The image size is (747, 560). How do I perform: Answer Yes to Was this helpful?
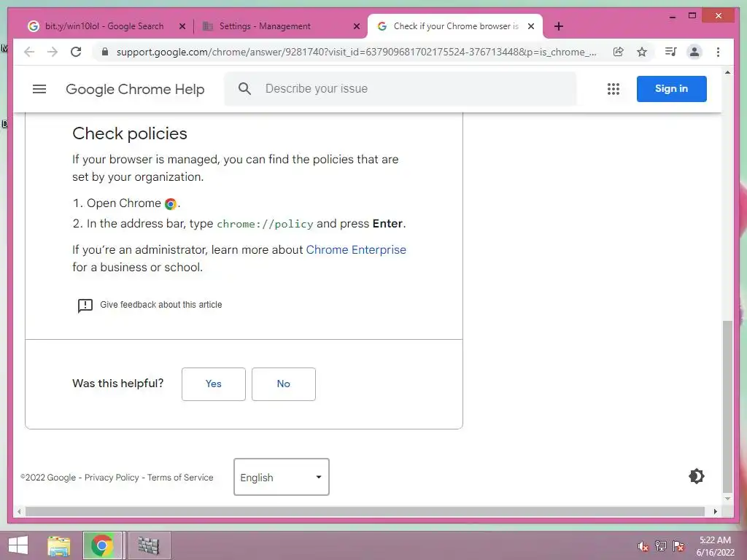point(214,384)
